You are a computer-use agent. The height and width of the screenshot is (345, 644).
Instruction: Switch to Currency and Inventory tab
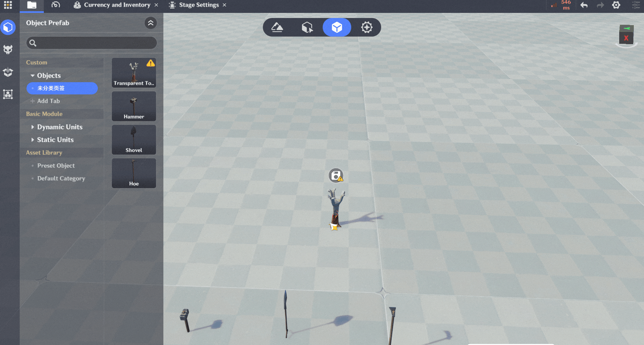pos(113,5)
